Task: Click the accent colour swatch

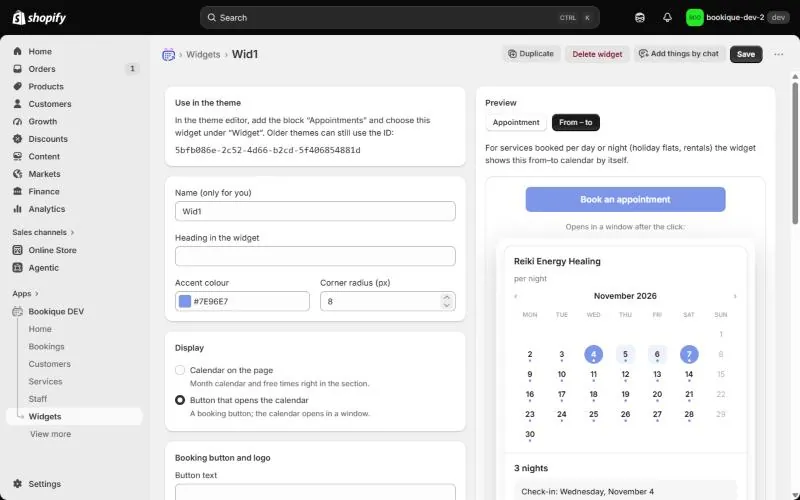Action: 185,301
